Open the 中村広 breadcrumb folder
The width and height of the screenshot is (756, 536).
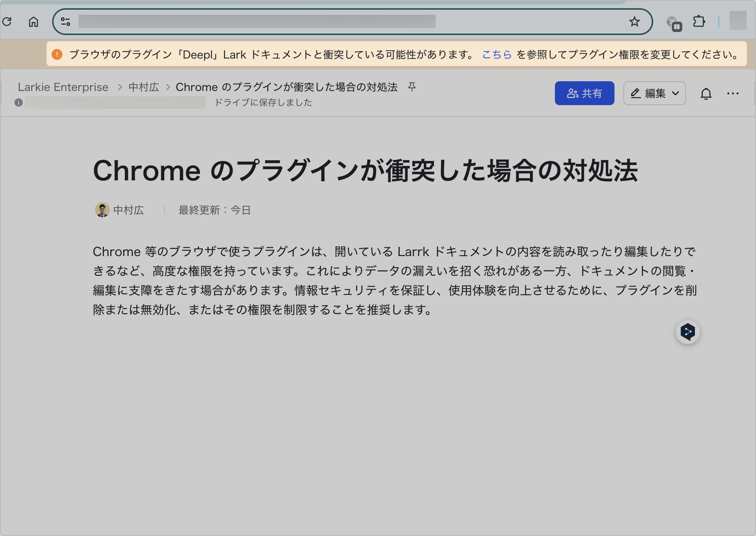tap(144, 87)
